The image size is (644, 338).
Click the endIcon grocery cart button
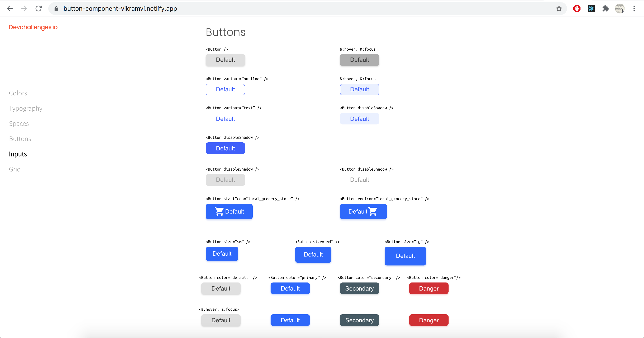click(x=363, y=211)
